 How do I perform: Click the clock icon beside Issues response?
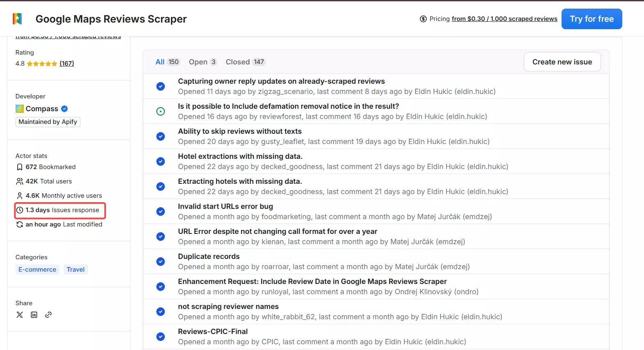pyautogui.click(x=20, y=210)
